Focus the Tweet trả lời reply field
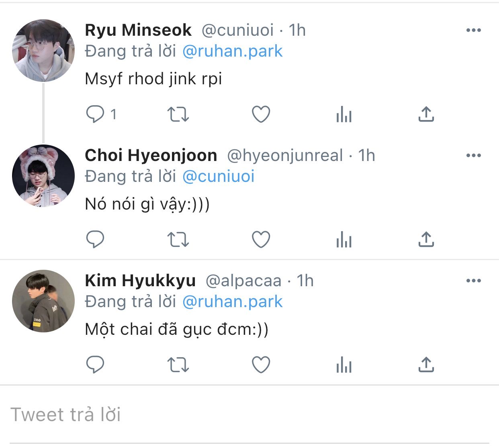 pos(249,415)
